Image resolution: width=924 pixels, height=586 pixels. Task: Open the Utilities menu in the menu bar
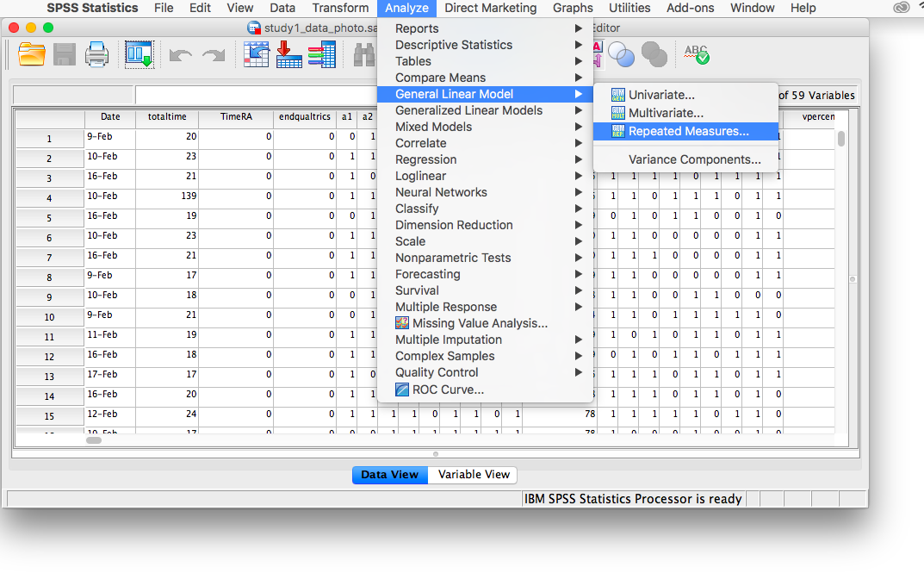(629, 8)
